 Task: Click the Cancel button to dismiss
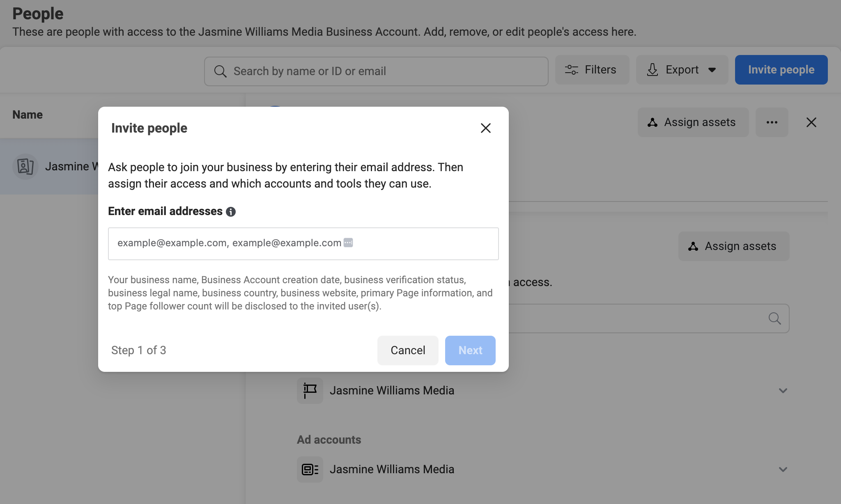click(x=408, y=350)
